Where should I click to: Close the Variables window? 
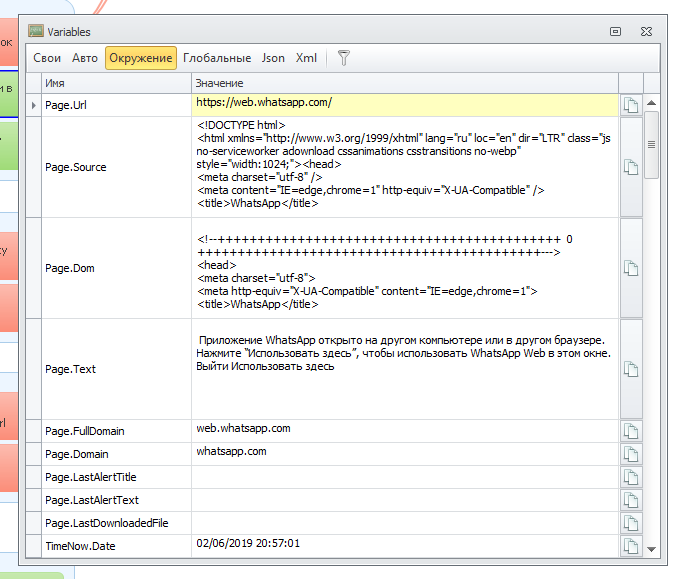646,31
